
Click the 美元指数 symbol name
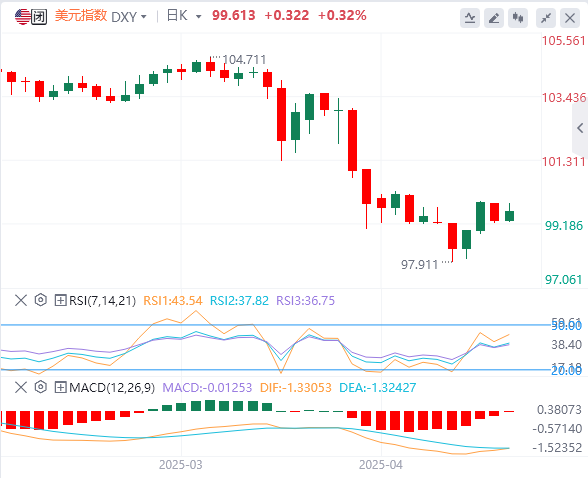coord(81,16)
